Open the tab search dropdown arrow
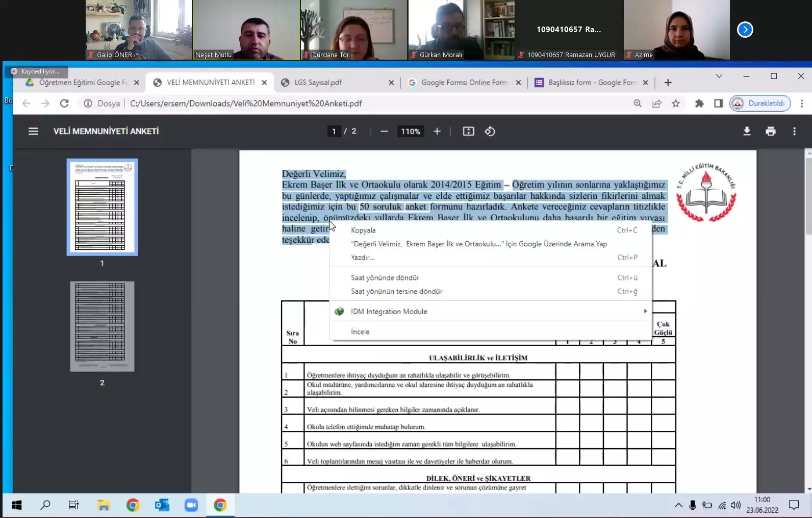 pos(719,76)
